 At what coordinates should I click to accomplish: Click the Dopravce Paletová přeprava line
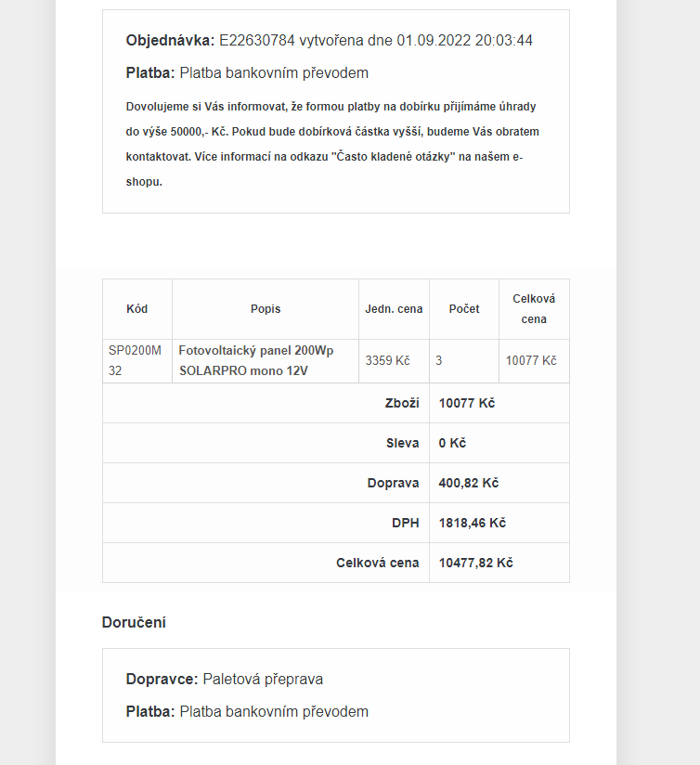coord(225,680)
